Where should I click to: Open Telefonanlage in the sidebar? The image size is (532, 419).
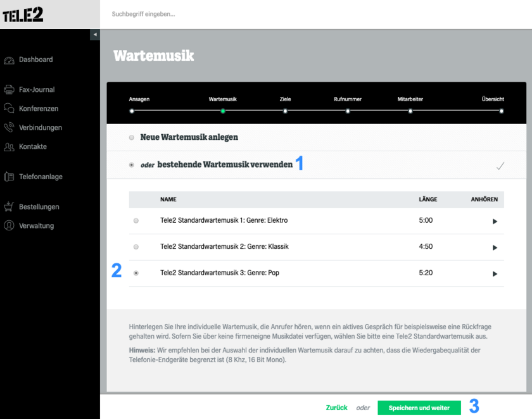[x=41, y=177]
